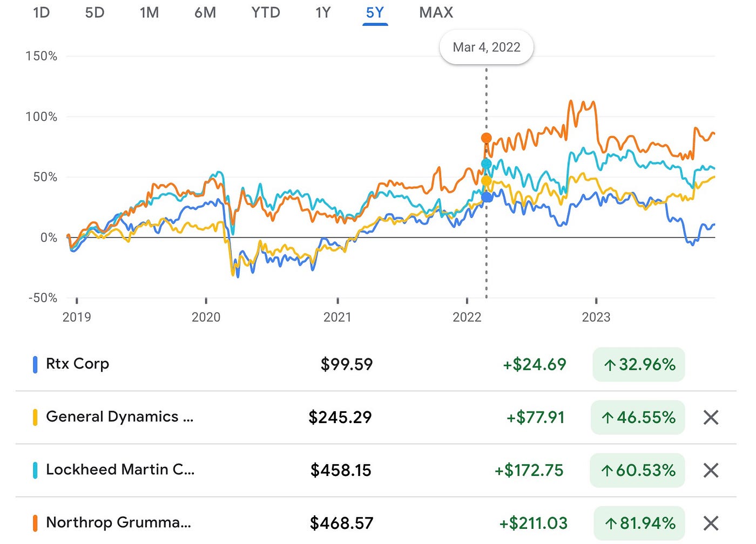Select the 5D time range tab
Image resolution: width=756 pixels, height=544 pixels.
coord(94,12)
